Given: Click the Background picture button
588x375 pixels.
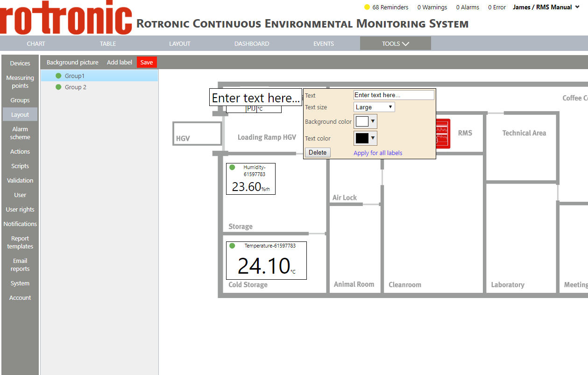Looking at the screenshot, I should [72, 62].
